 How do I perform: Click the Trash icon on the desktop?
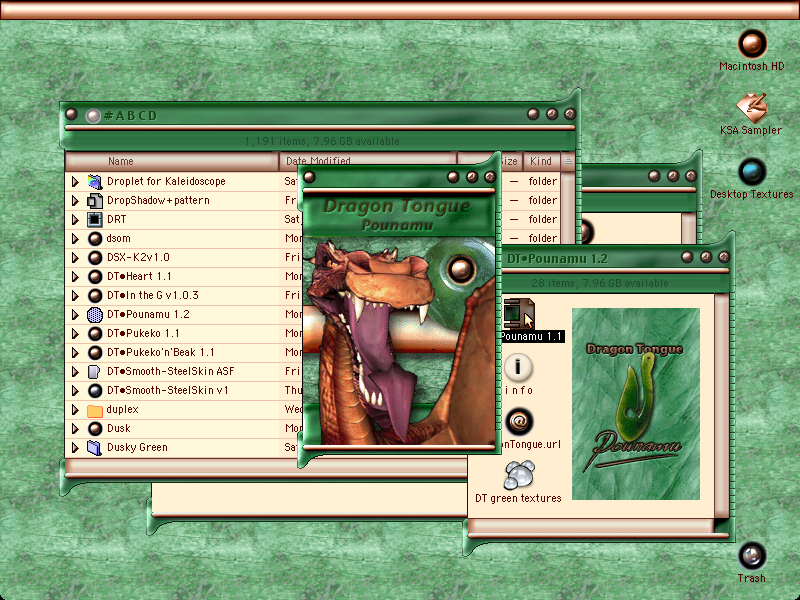pos(752,556)
